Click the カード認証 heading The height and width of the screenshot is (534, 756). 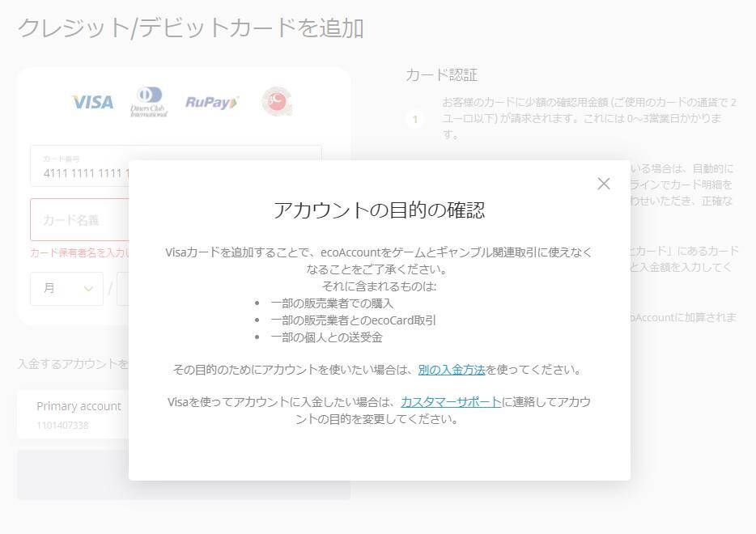(x=442, y=75)
